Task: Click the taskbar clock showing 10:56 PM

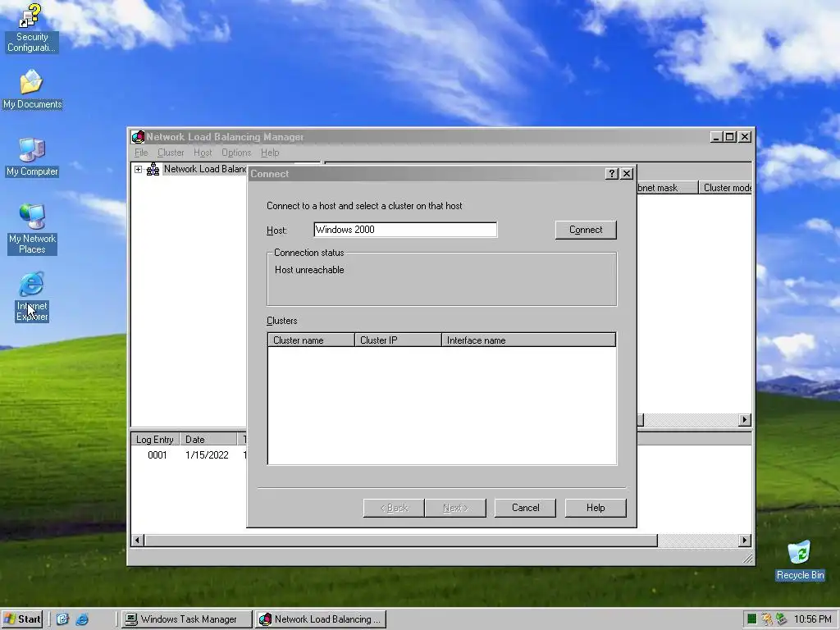Action: (x=812, y=619)
